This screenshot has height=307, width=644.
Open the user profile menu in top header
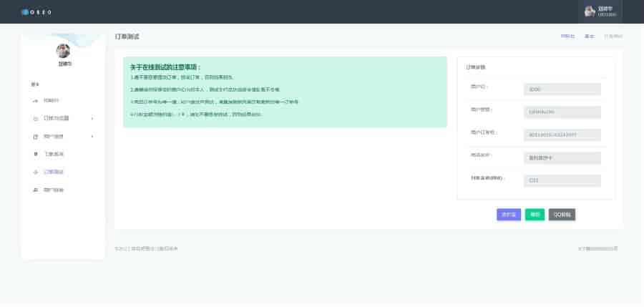point(600,11)
